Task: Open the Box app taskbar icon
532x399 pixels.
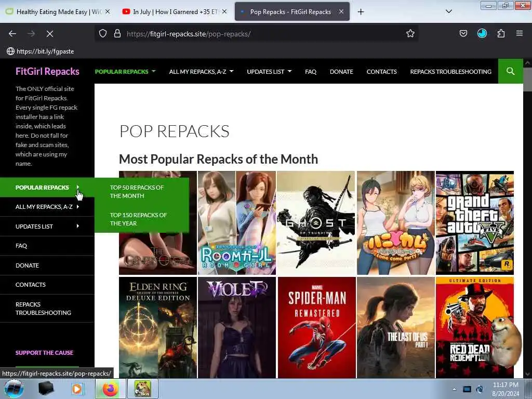Action: click(x=142, y=389)
